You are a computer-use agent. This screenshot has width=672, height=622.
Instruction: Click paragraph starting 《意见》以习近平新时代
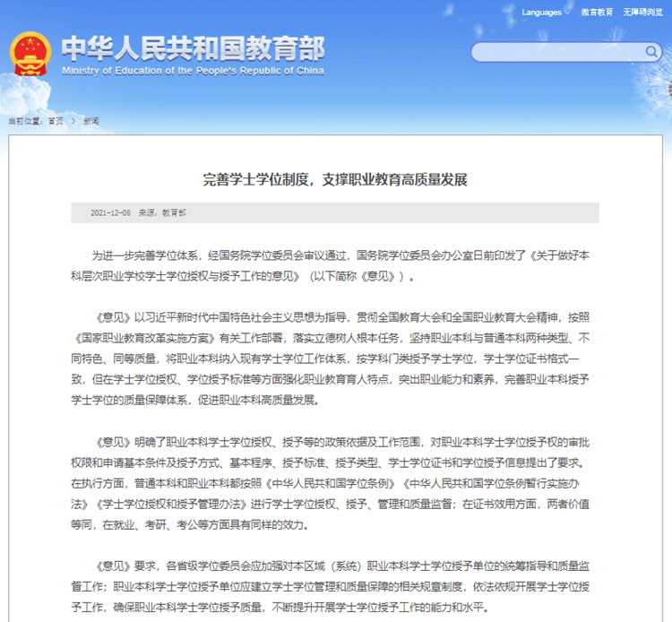(x=331, y=359)
